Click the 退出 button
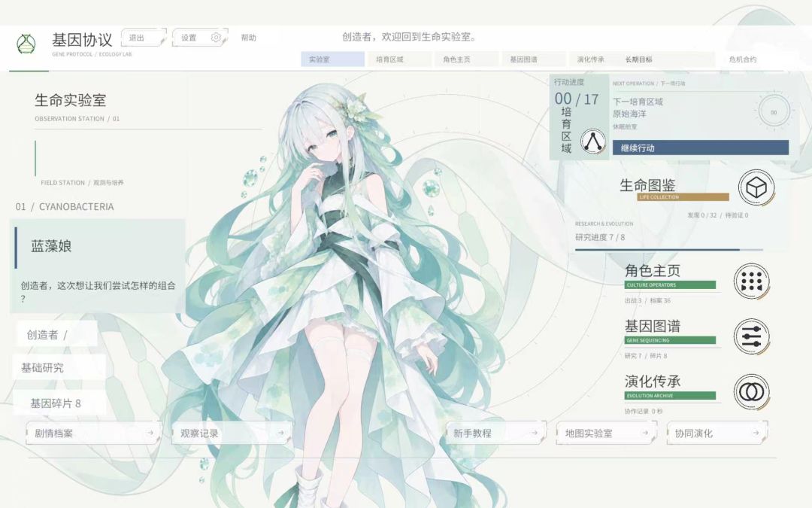Image resolution: width=812 pixels, height=508 pixels. point(144,38)
